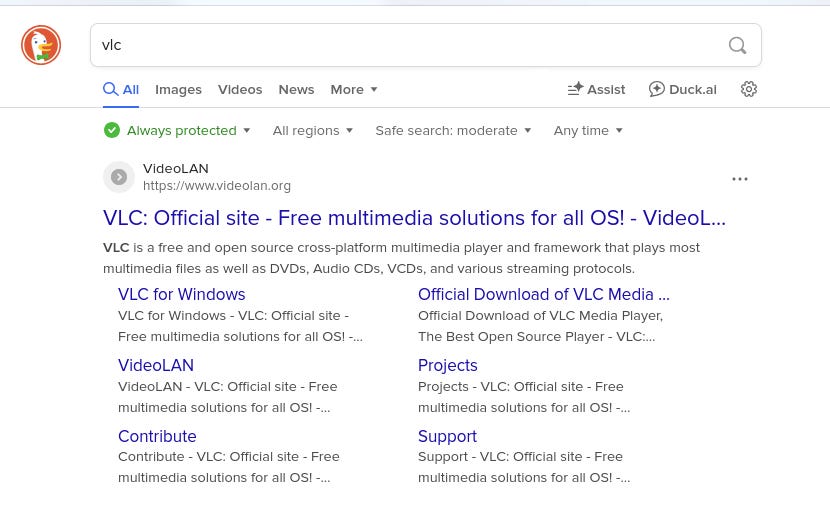
Task: Open the Any time filter dropdown
Action: tap(588, 130)
